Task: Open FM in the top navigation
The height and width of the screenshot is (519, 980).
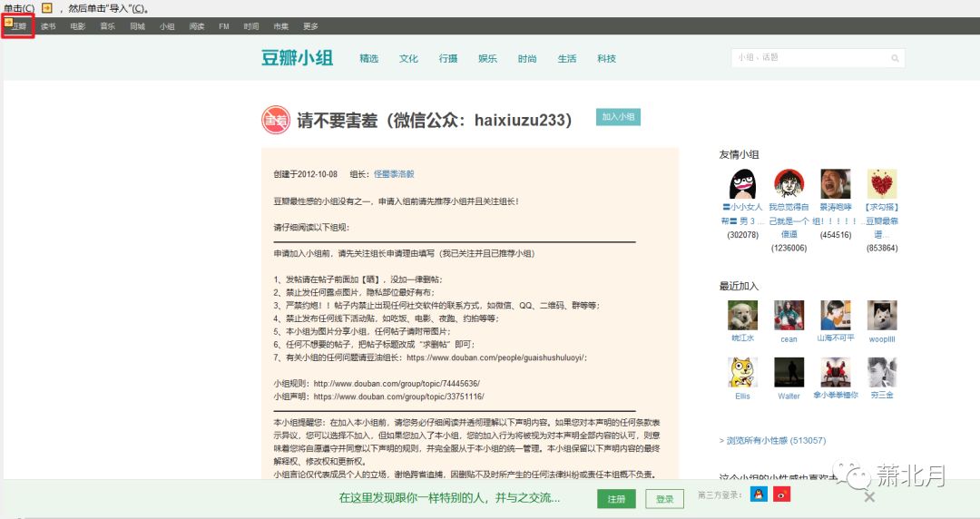Action: 224,26
